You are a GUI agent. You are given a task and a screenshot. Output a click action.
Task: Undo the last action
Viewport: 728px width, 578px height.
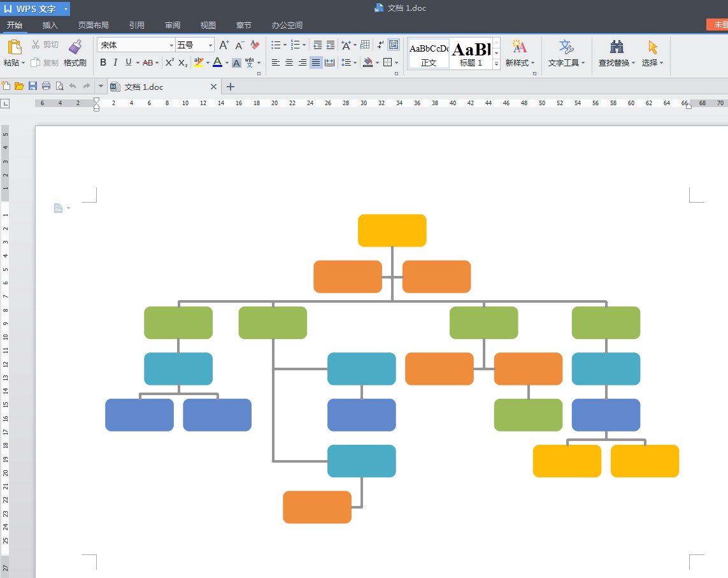pyautogui.click(x=73, y=86)
